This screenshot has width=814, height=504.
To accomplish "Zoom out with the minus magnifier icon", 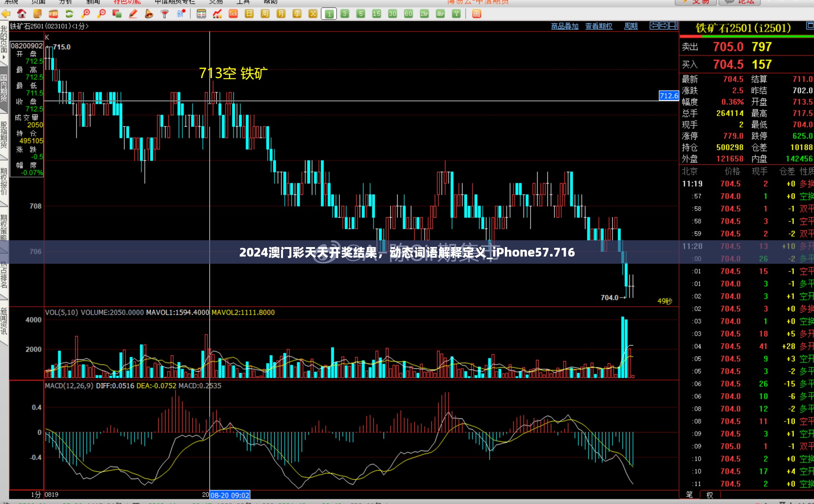I will [102, 14].
